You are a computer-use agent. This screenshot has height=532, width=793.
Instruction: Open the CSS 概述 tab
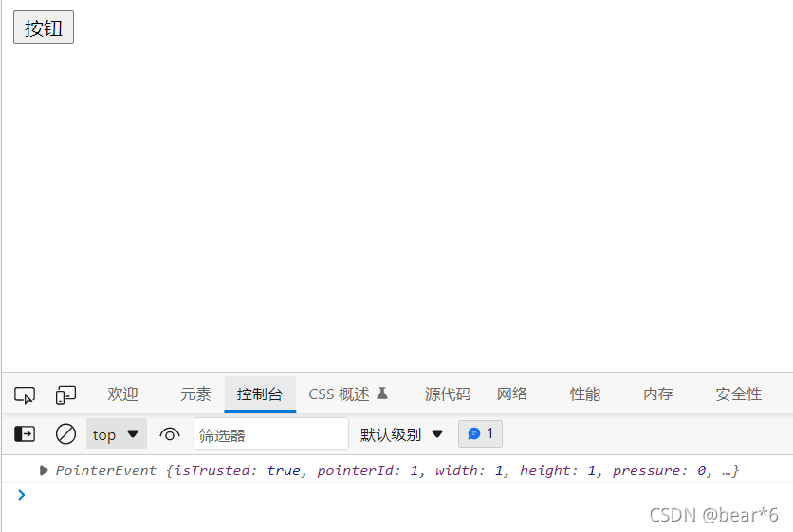click(348, 394)
